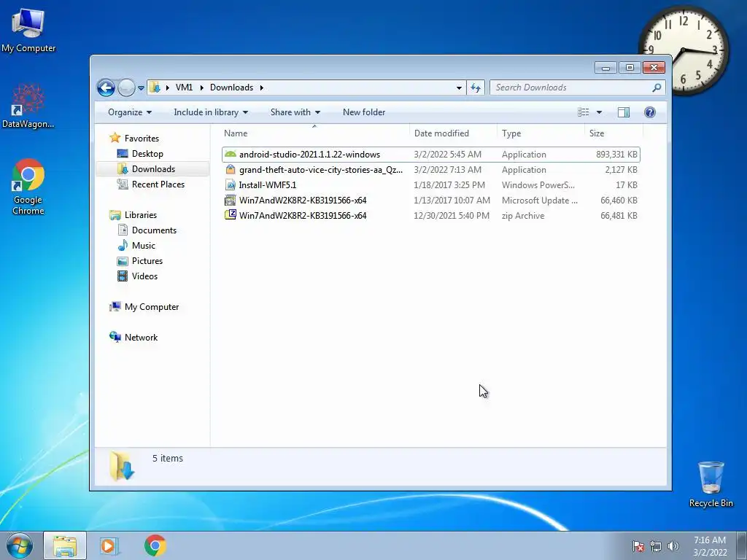Click the search magnifier icon

(x=657, y=87)
